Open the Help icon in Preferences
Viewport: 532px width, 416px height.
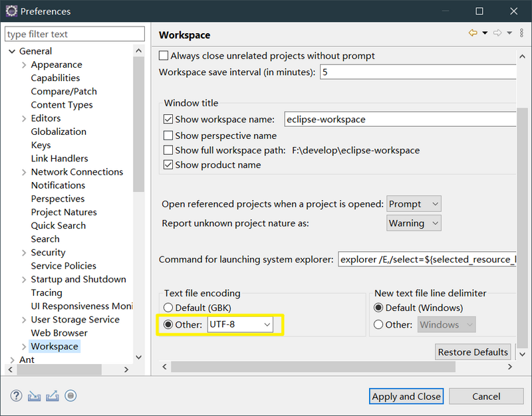(16, 395)
